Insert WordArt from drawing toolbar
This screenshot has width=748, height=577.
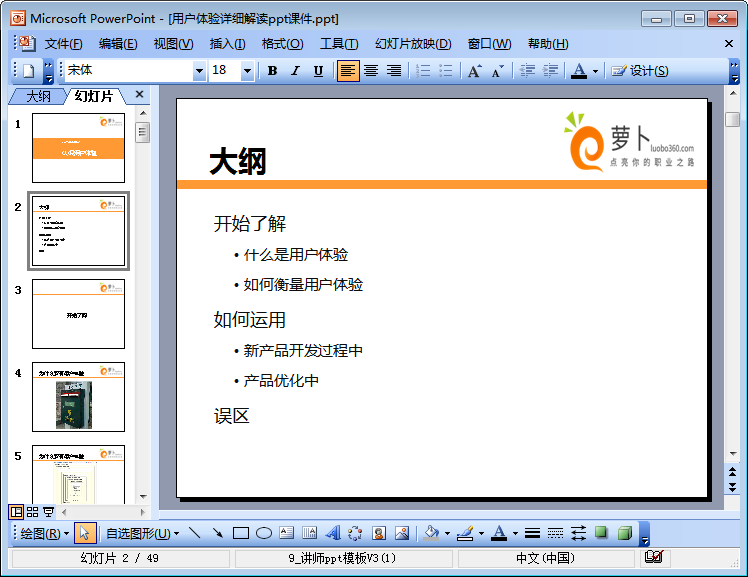pyautogui.click(x=333, y=533)
